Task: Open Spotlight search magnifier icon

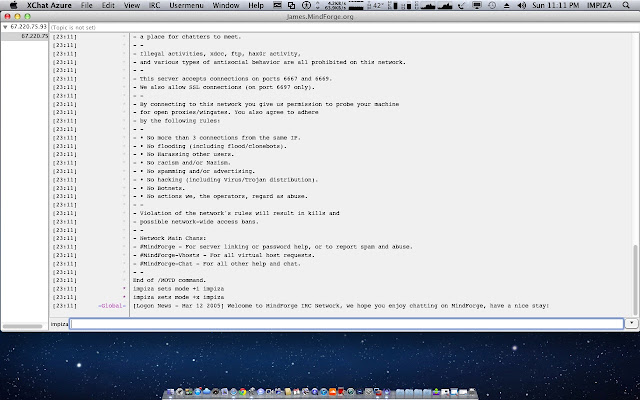Action: tap(626, 5)
